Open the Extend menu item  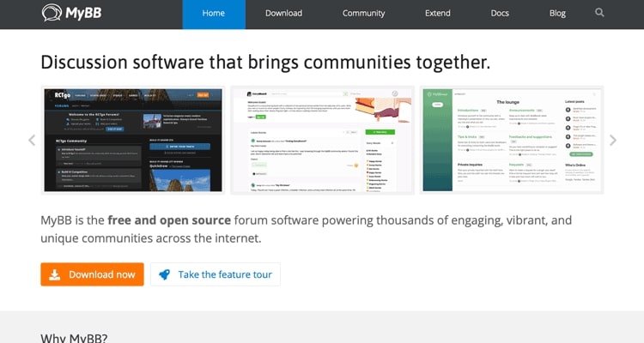coord(437,15)
